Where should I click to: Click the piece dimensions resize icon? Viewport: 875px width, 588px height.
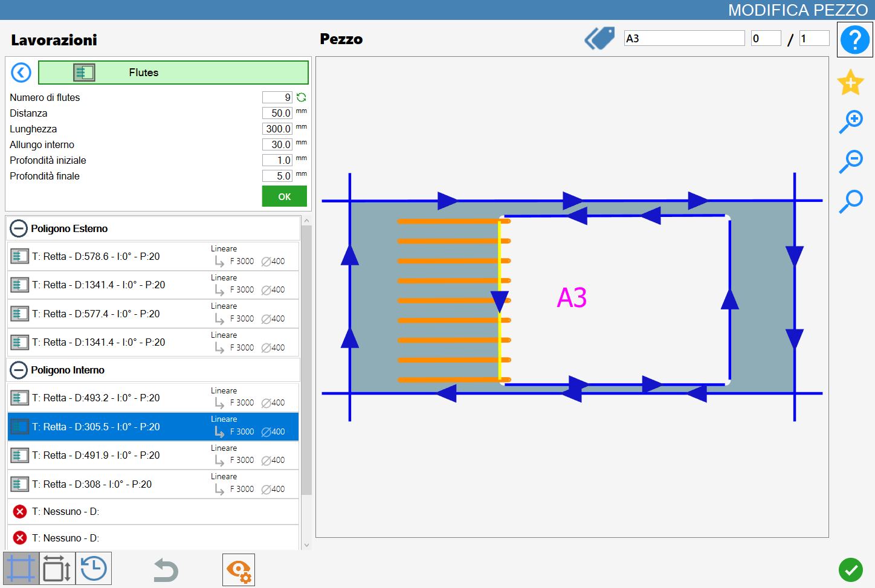(x=57, y=569)
